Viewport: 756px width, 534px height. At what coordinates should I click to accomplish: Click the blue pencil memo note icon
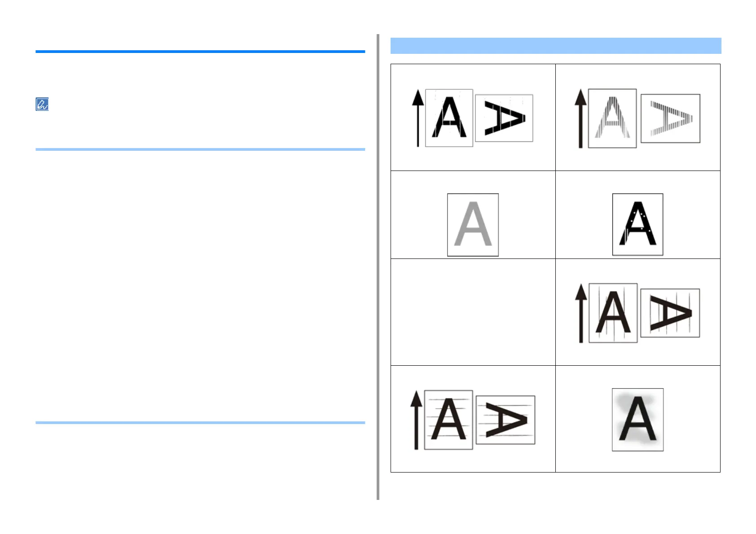42,104
